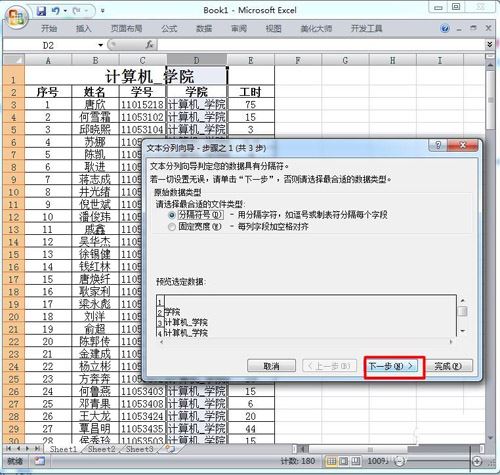Switch to Sheet2 tab

pos(101,449)
